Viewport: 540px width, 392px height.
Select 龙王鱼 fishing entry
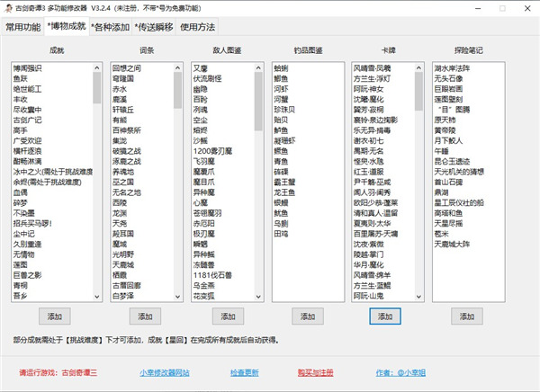(284, 192)
